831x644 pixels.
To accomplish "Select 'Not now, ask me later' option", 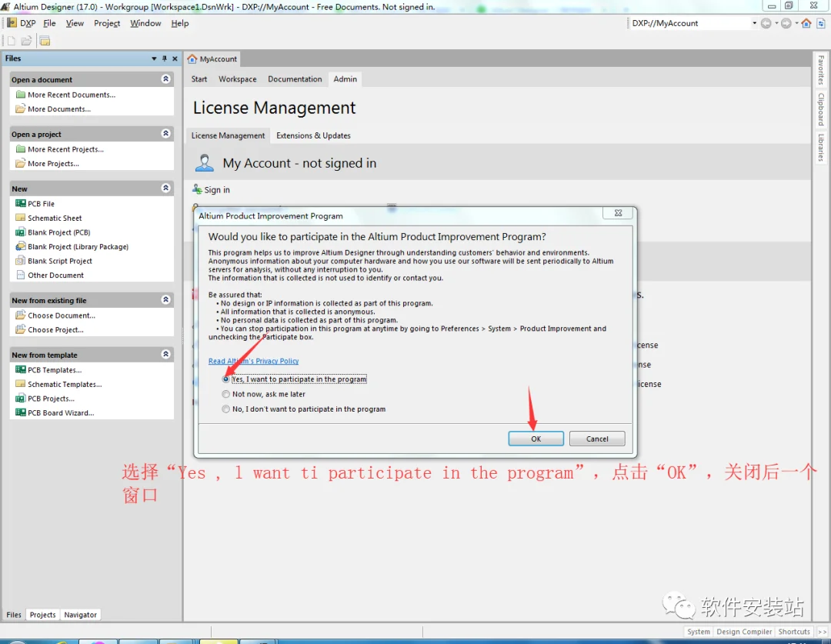I will [226, 395].
